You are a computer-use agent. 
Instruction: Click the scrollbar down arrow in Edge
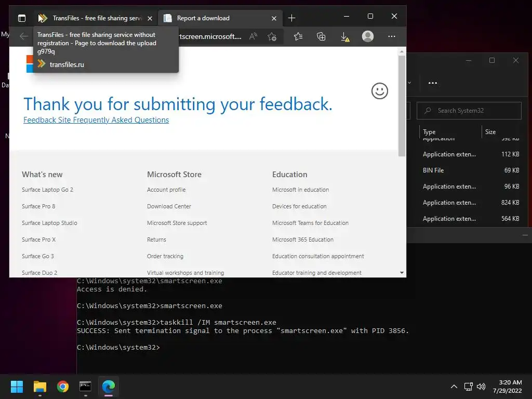tap(402, 273)
